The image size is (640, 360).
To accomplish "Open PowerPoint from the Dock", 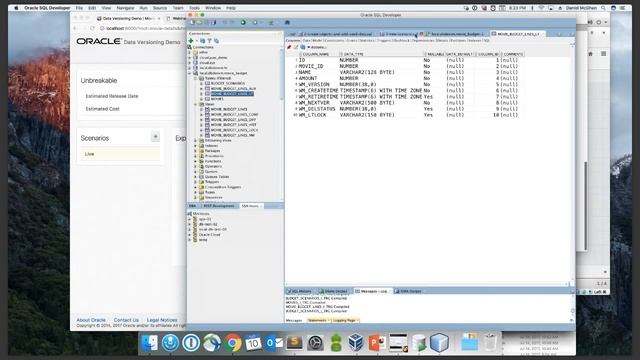I will coord(377,342).
